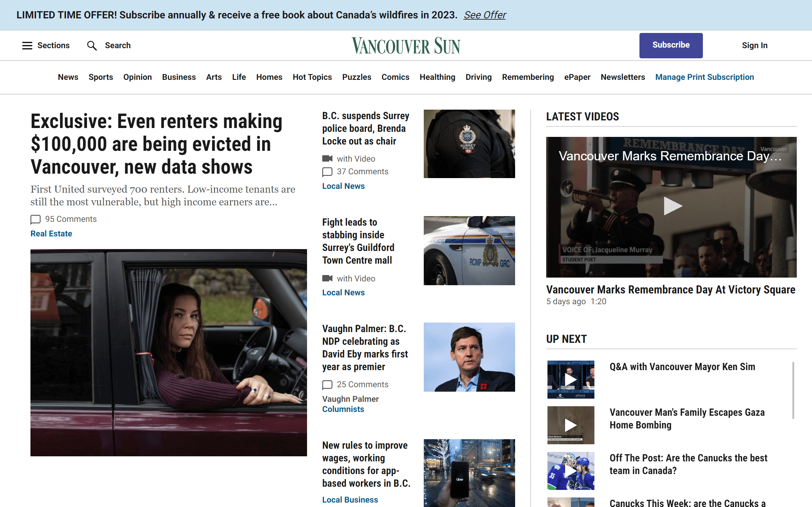Play the Remembrance Day main video
Viewport: 812px width, 507px height.
tap(672, 206)
